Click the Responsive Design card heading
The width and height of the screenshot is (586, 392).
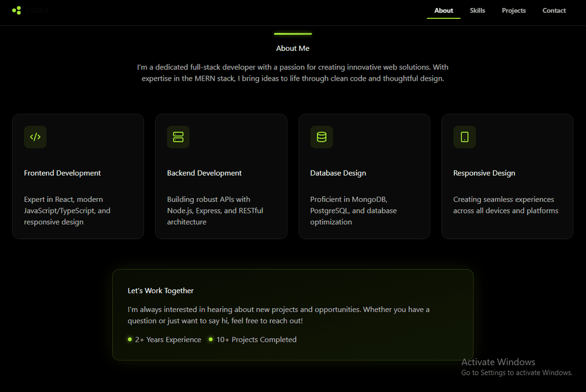[x=484, y=173]
